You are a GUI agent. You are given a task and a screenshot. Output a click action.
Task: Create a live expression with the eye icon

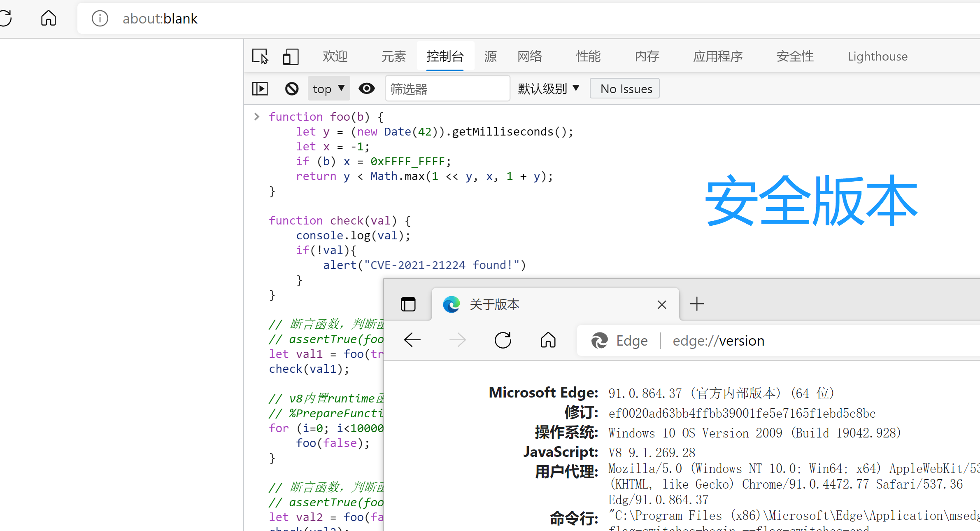tap(366, 89)
